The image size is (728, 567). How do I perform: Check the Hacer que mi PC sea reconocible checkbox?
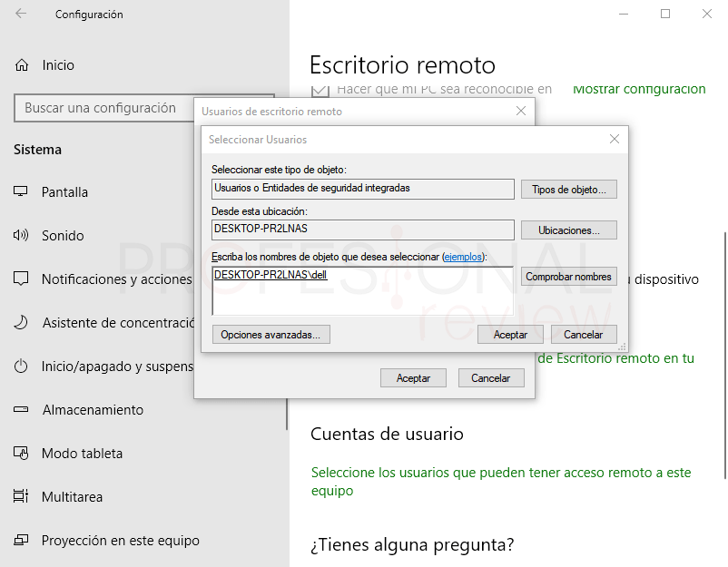[x=320, y=86]
